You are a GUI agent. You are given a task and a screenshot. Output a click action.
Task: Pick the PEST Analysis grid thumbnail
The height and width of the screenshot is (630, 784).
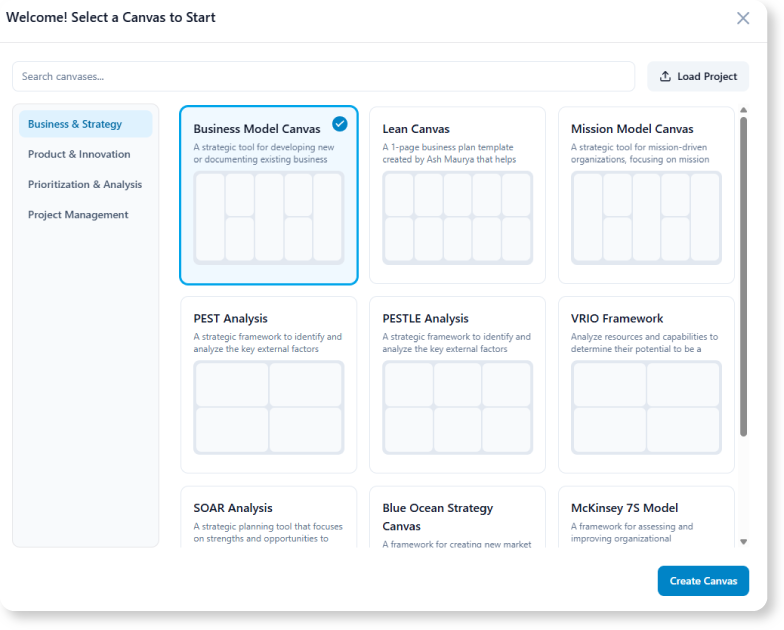pos(268,407)
